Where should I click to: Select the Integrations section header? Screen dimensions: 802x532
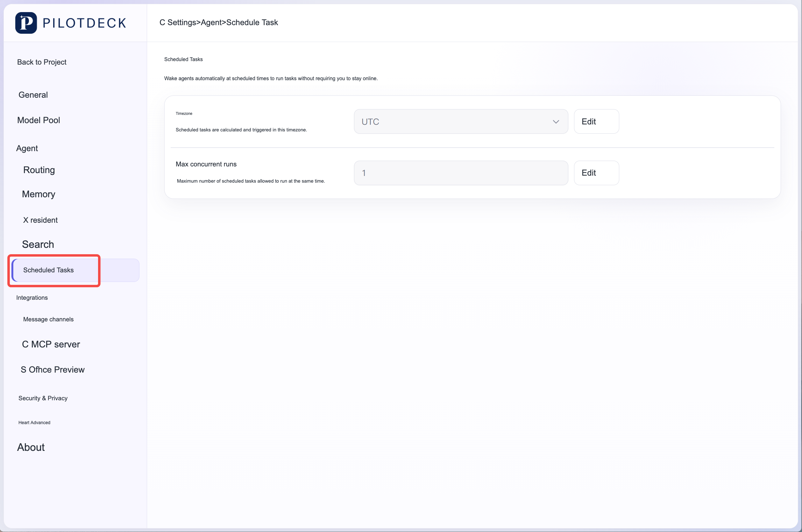pos(32,297)
